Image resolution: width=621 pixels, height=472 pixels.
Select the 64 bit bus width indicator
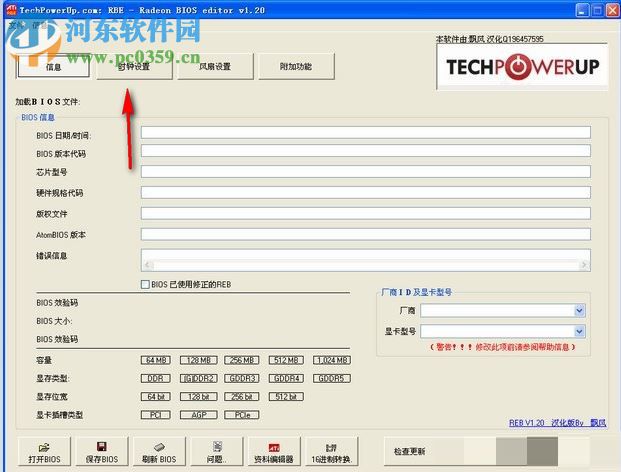click(156, 396)
